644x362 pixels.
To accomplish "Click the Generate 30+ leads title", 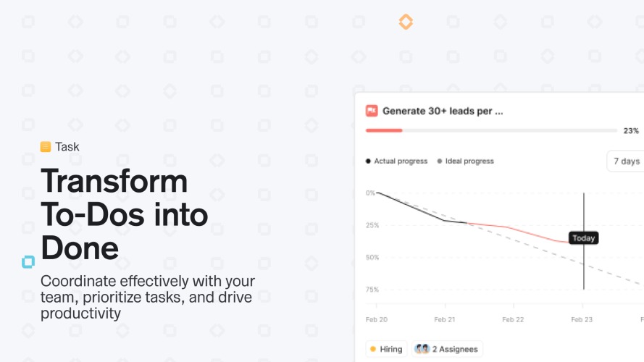I will [443, 111].
